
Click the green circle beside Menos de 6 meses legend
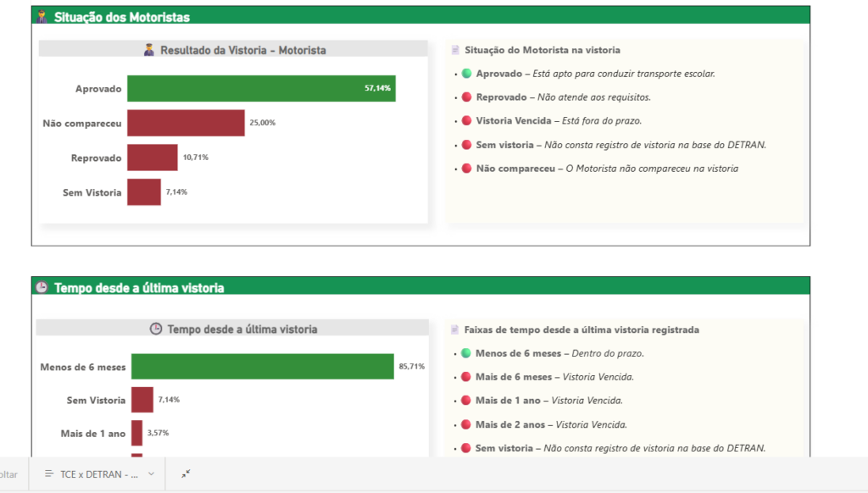(x=466, y=353)
